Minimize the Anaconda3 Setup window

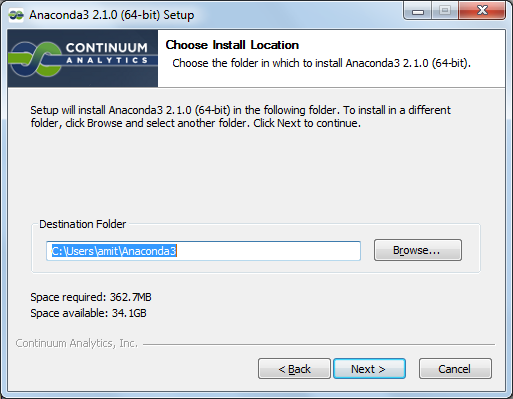point(418,11)
